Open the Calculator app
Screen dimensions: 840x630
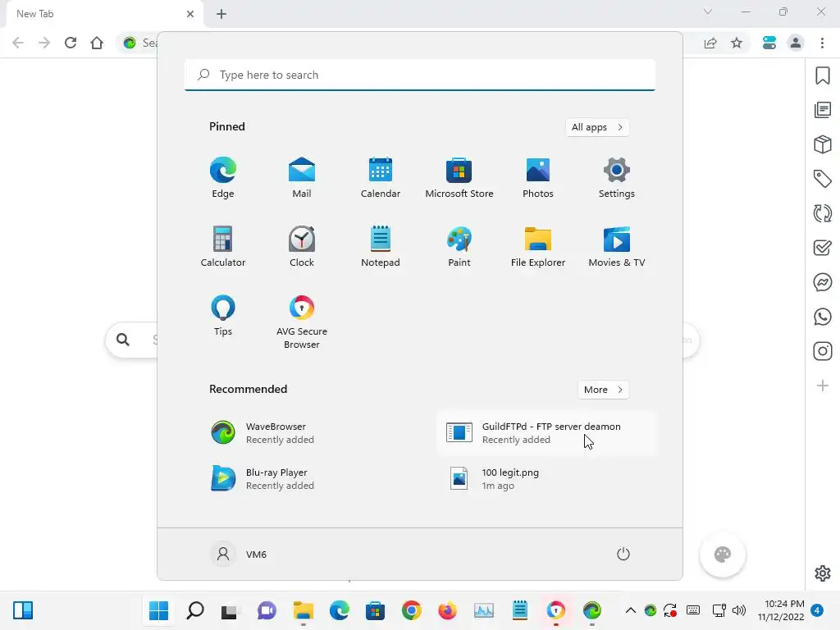coord(223,246)
